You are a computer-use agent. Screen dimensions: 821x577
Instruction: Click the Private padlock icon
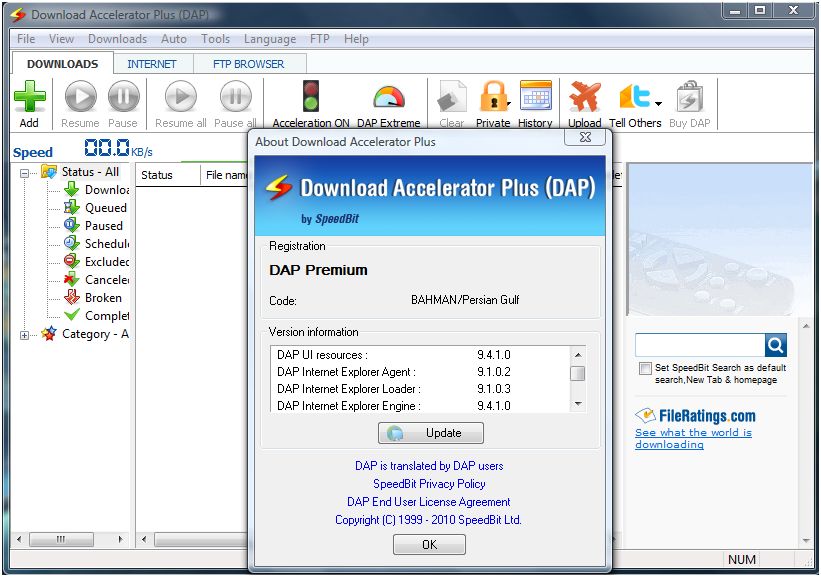tap(492, 96)
